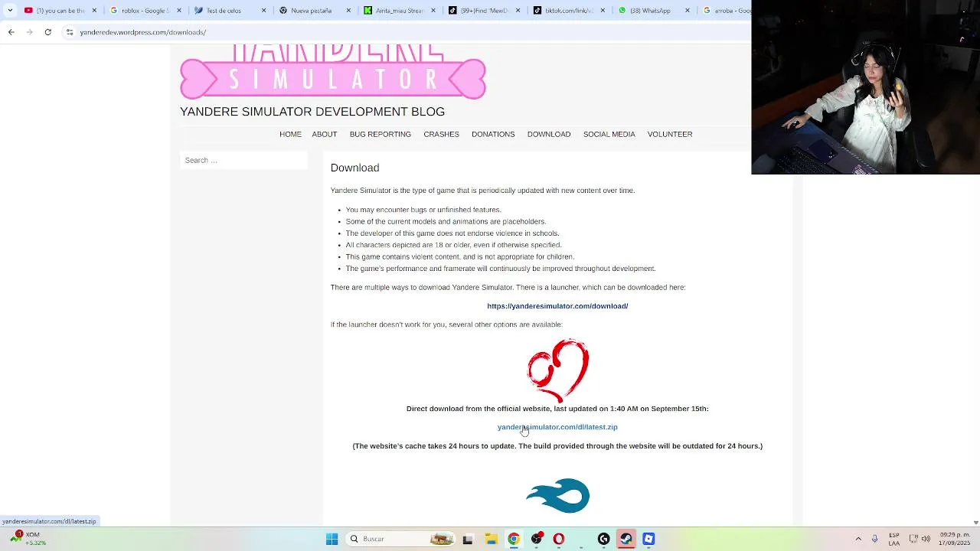Viewport: 980px width, 551px height.
Task: Open the DONATIONS menu item
Action: click(493, 134)
